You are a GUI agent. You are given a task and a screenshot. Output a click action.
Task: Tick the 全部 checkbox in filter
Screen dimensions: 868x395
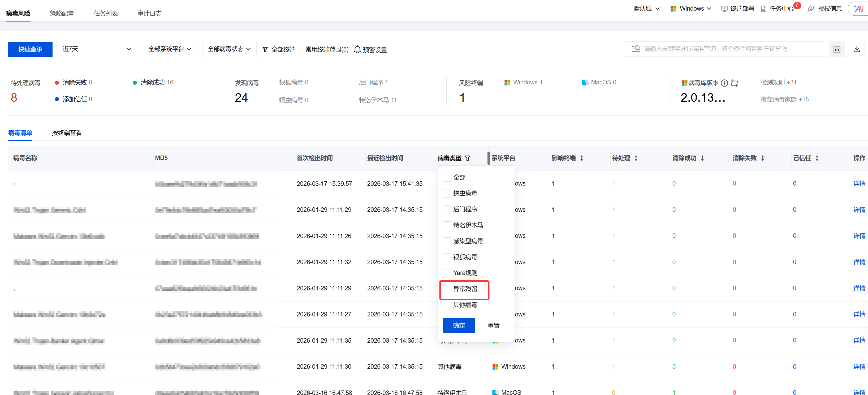(446, 177)
